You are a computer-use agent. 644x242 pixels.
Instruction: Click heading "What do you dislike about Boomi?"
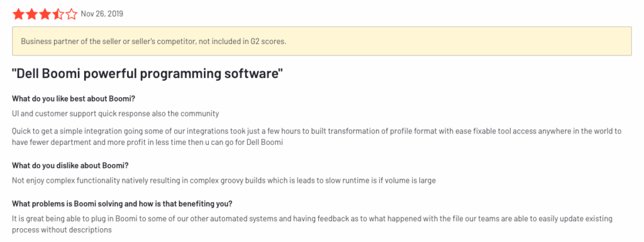pos(70,166)
